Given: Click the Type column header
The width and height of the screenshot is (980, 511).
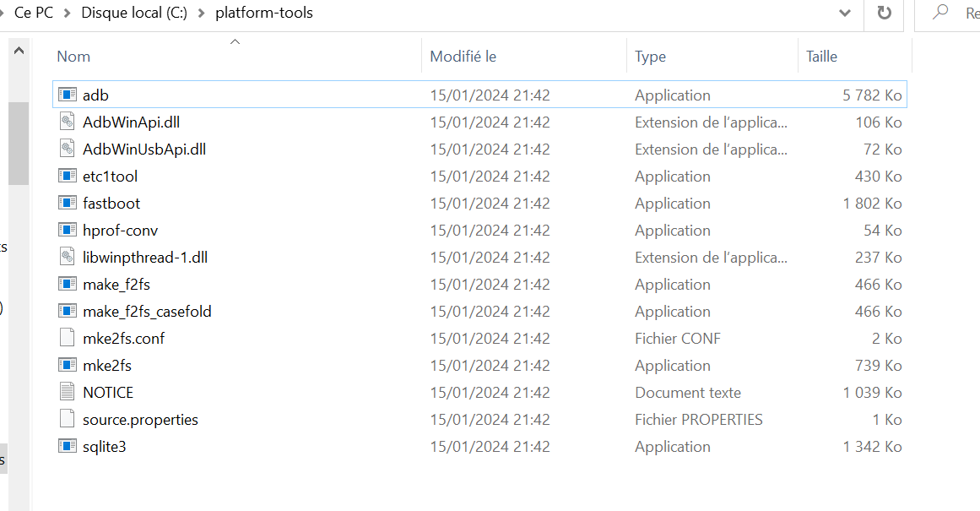Looking at the screenshot, I should pos(650,57).
